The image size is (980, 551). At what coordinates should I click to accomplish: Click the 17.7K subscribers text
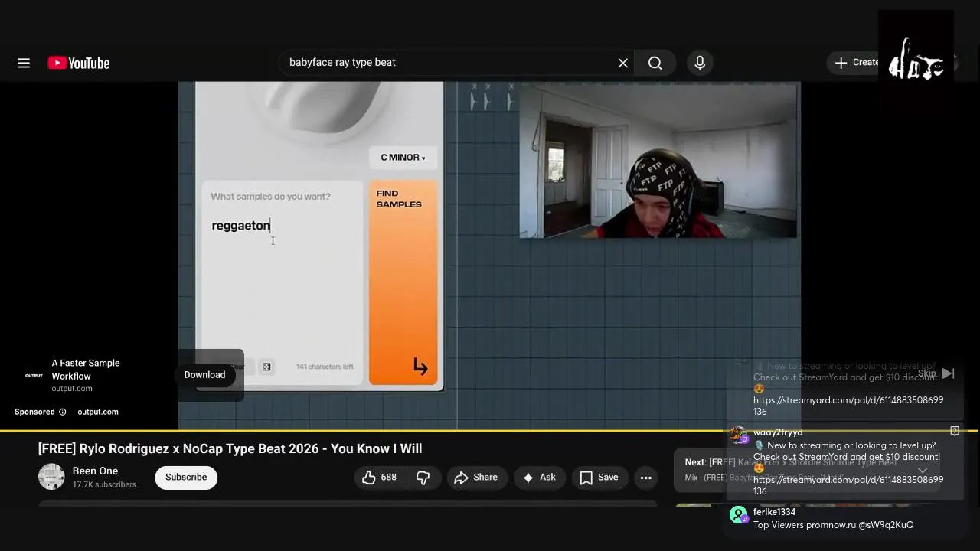point(104,485)
